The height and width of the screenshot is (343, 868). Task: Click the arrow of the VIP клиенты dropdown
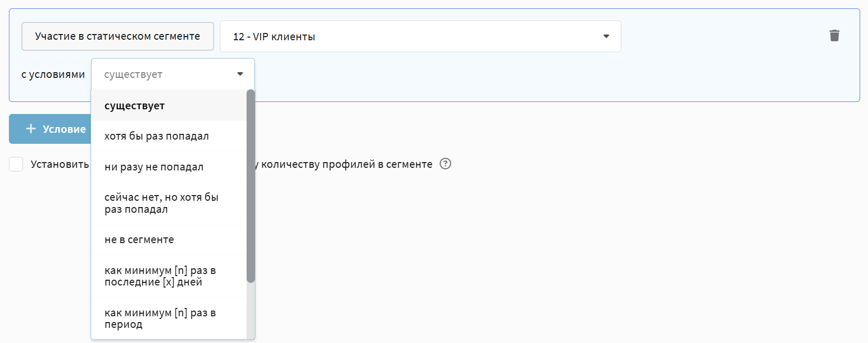606,37
